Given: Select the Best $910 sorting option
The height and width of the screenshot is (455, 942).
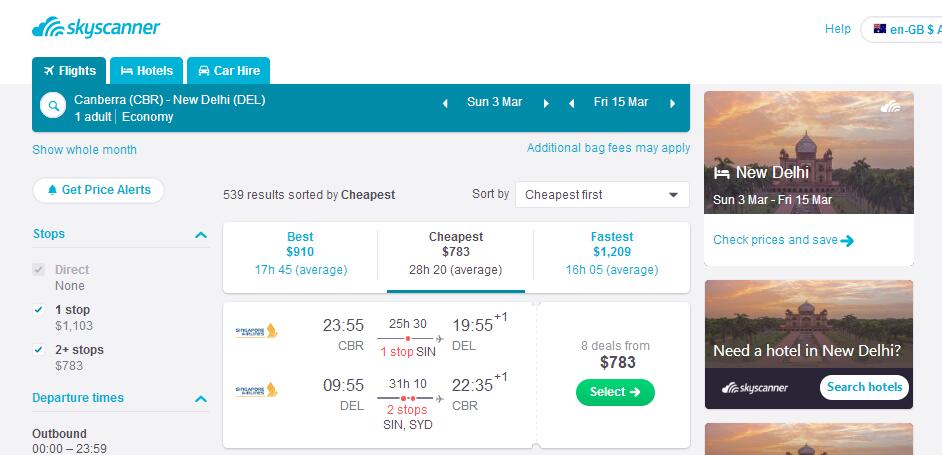Looking at the screenshot, I should pyautogui.click(x=300, y=253).
